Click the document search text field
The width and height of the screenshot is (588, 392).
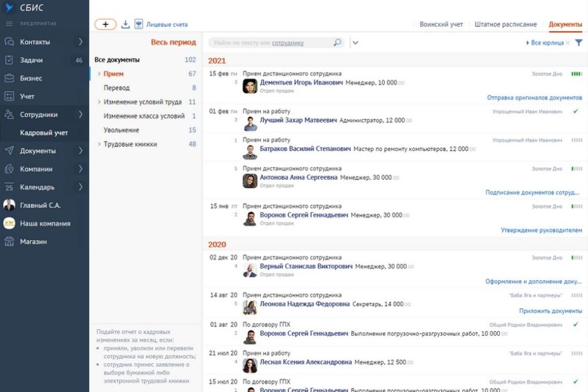268,43
